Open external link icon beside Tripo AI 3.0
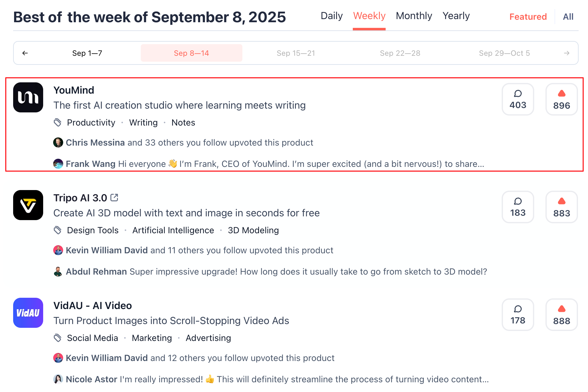The image size is (588, 392). [114, 198]
